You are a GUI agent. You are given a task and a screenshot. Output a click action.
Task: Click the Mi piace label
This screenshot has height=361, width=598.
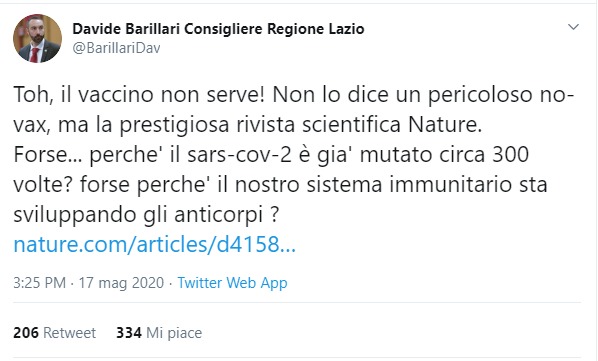[174, 333]
